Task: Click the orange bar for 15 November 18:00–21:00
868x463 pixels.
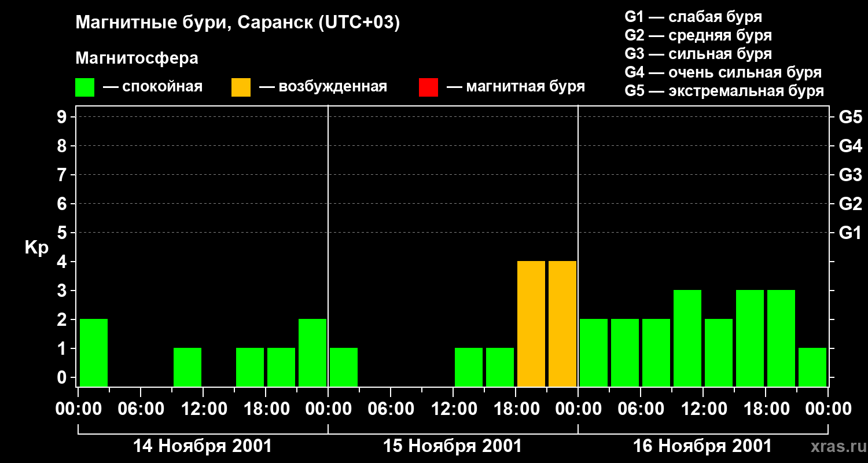Action: [531, 324]
